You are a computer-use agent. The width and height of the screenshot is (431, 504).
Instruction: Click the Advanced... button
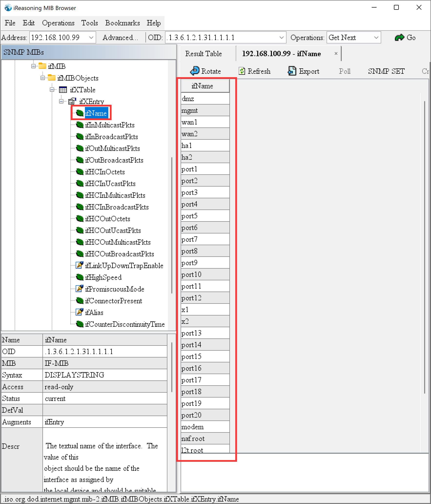(120, 38)
